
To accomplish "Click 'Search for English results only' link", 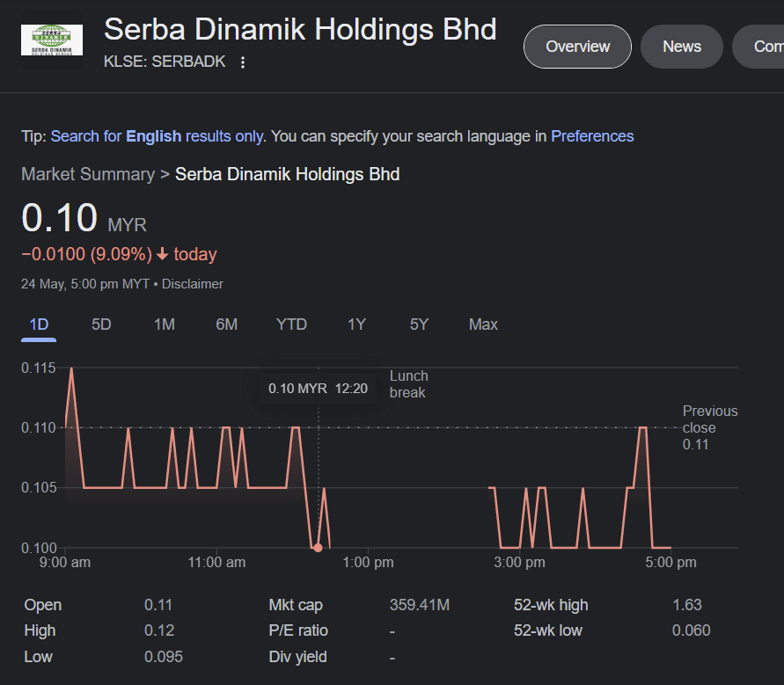I will (158, 136).
